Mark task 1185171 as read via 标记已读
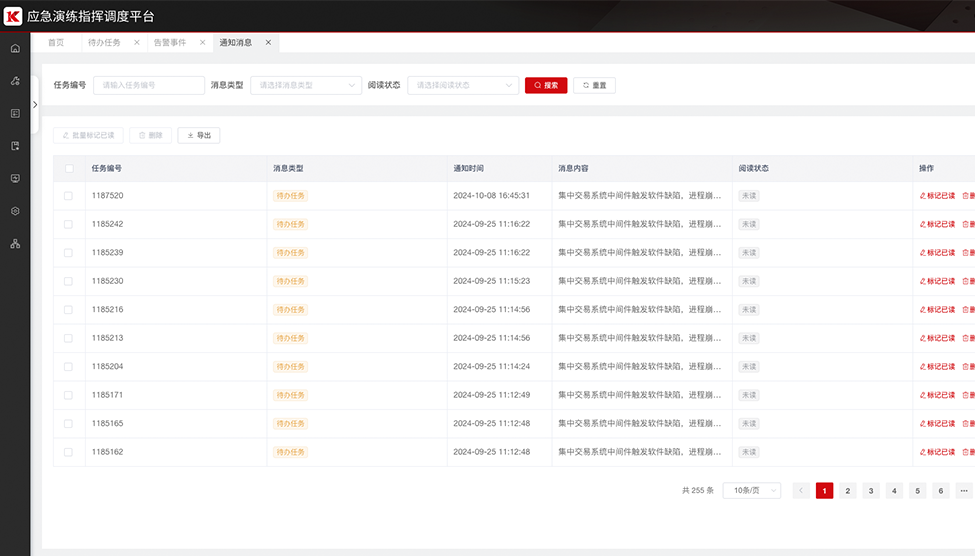Image resolution: width=975 pixels, height=556 pixels. click(937, 395)
